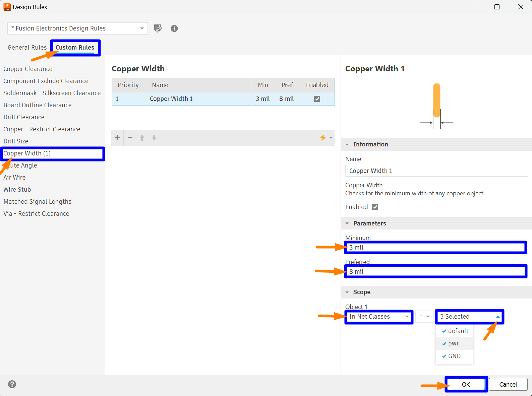The image size is (532, 396).
Task: Select Drill Clearance category
Action: pos(24,117)
